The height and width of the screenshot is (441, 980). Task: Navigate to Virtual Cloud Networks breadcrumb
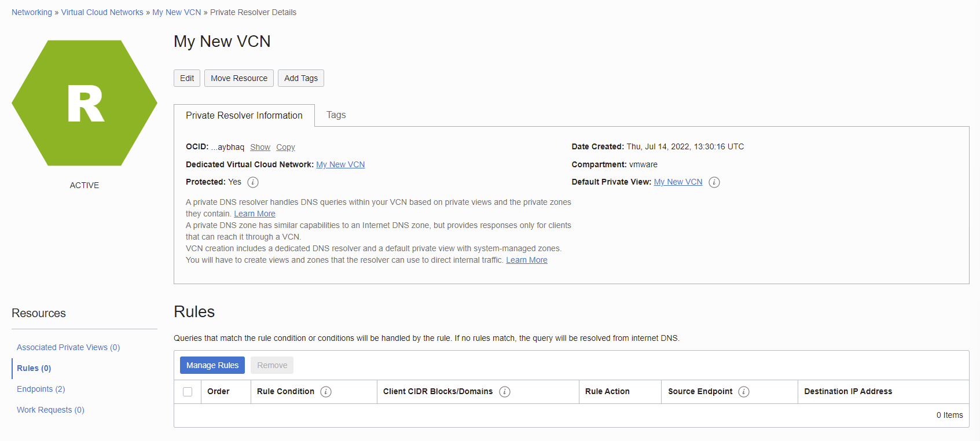click(x=102, y=12)
